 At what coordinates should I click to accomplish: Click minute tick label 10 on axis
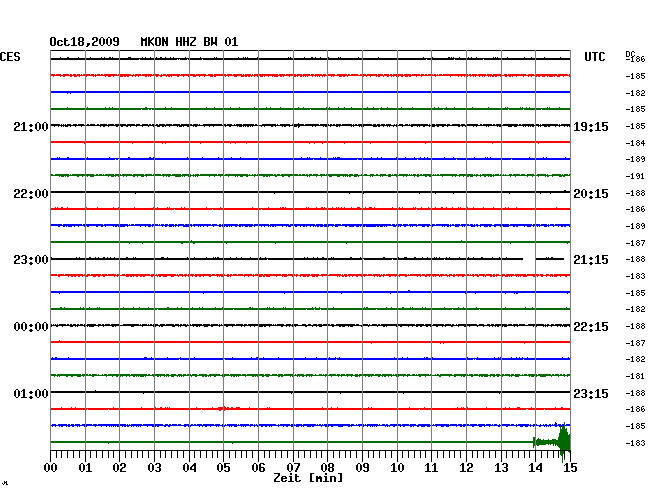pos(397,467)
